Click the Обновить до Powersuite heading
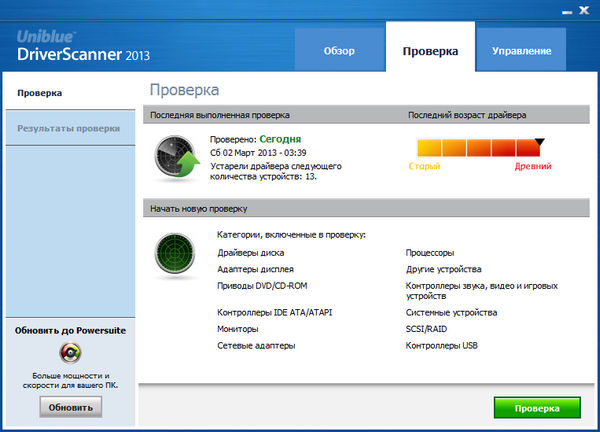The height and width of the screenshot is (432, 600). coord(71,330)
